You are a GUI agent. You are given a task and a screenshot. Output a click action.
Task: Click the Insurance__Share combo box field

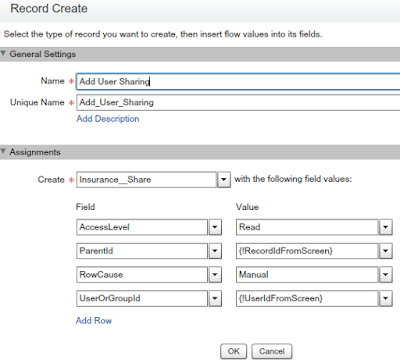click(x=146, y=180)
